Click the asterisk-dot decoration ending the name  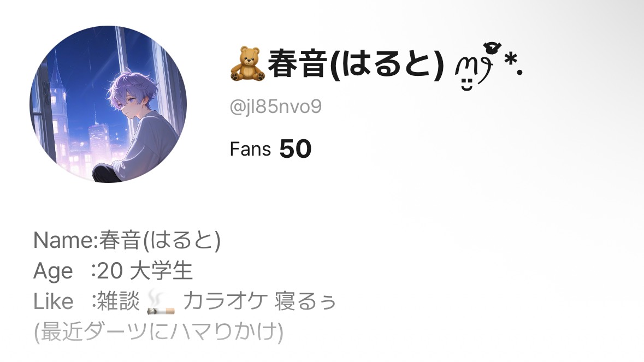[513, 65]
